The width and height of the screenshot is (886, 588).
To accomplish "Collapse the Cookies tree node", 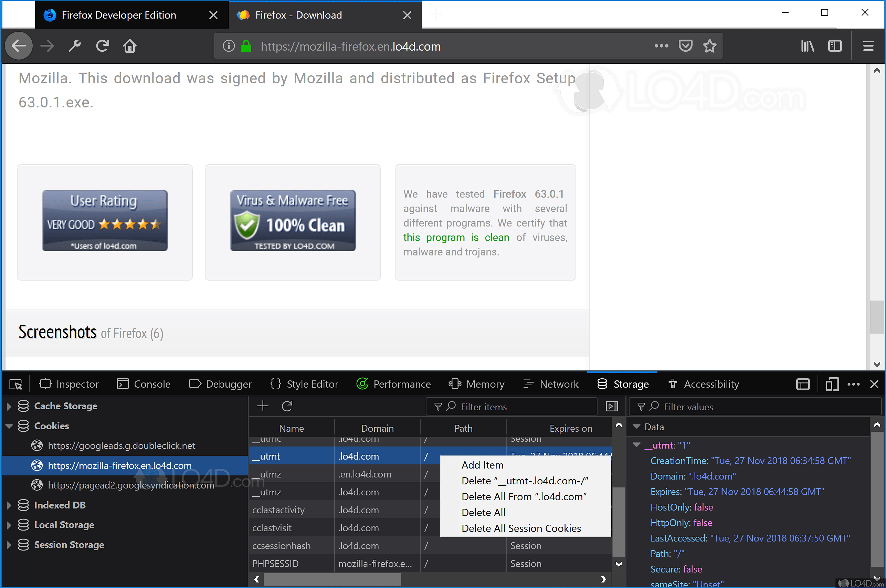I will tap(9, 426).
